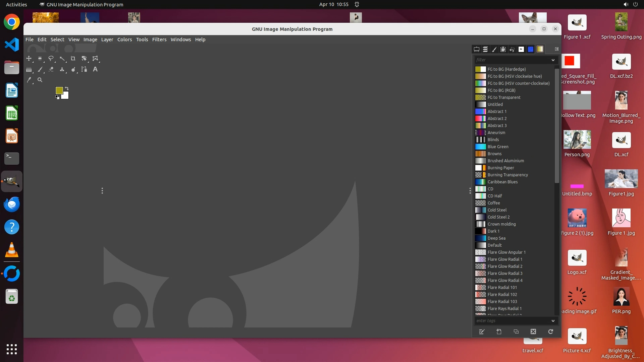Pick the Eraser tool
Screen dimensions: 644x362
pyautogui.click(x=51, y=69)
